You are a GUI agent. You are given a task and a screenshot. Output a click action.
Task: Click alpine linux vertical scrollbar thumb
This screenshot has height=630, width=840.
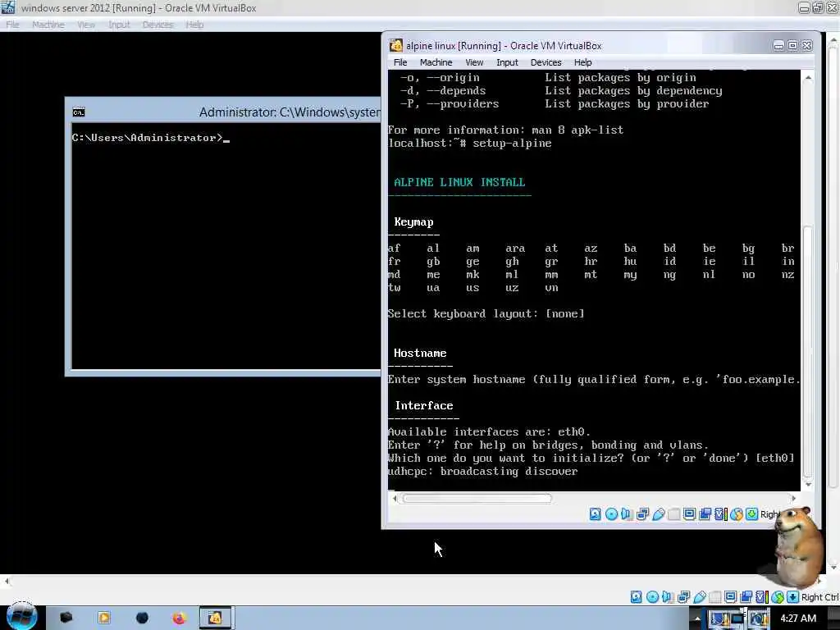pyautogui.click(x=808, y=351)
